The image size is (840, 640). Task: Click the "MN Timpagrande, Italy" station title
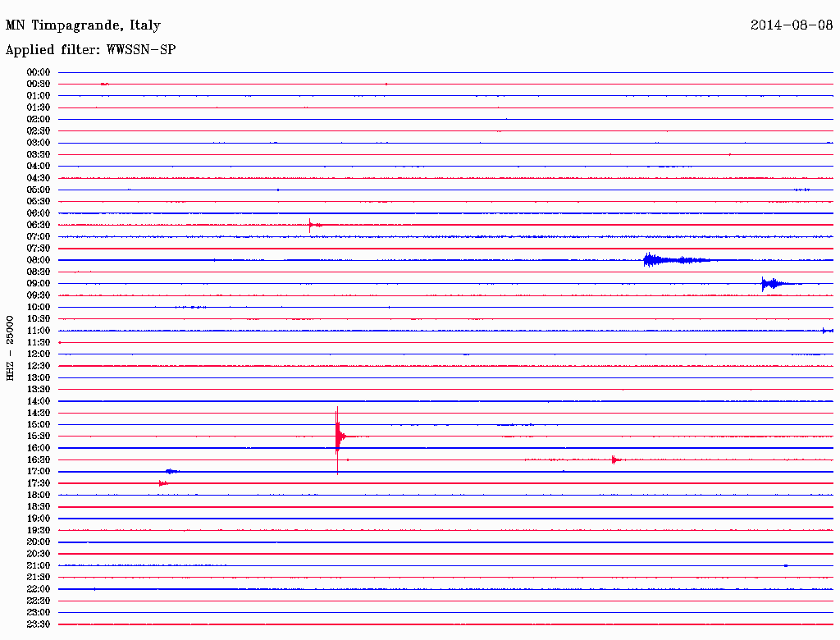tap(83, 25)
